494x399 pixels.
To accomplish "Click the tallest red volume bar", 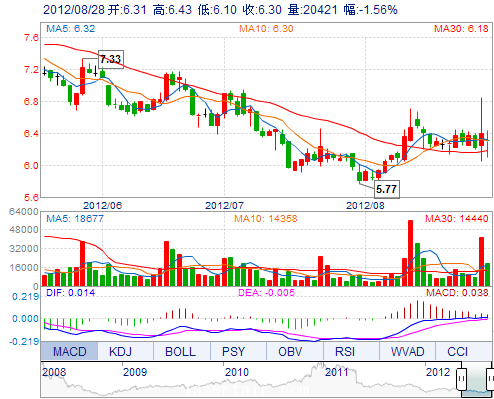I will (410, 253).
